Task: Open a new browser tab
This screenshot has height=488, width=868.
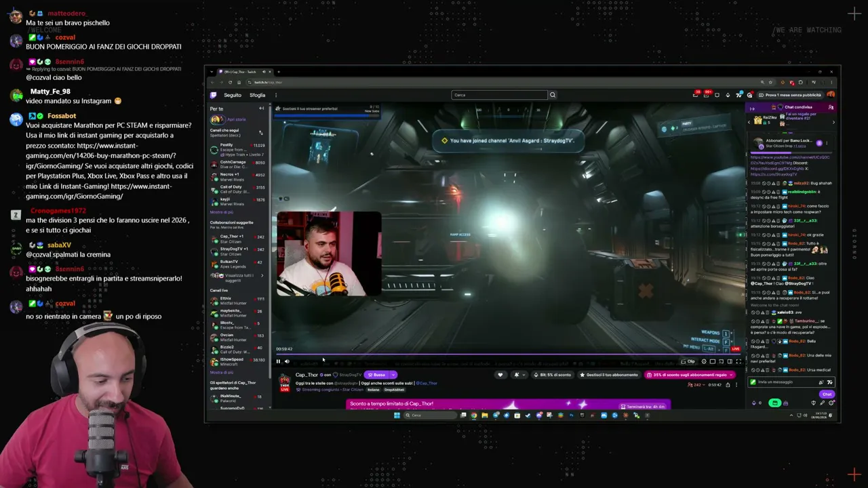Action: click(x=278, y=72)
